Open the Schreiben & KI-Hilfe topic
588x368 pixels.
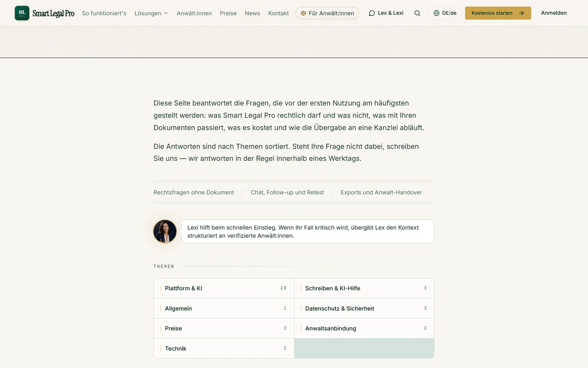click(364, 288)
